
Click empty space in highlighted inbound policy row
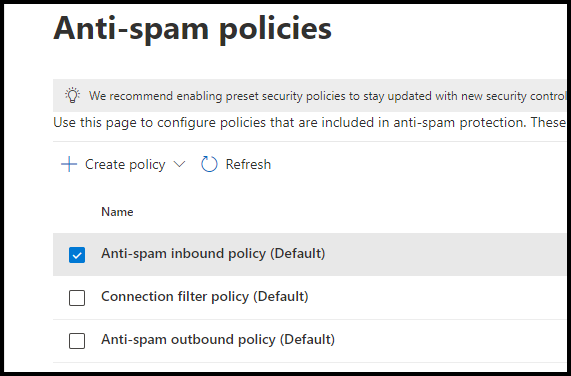444,254
